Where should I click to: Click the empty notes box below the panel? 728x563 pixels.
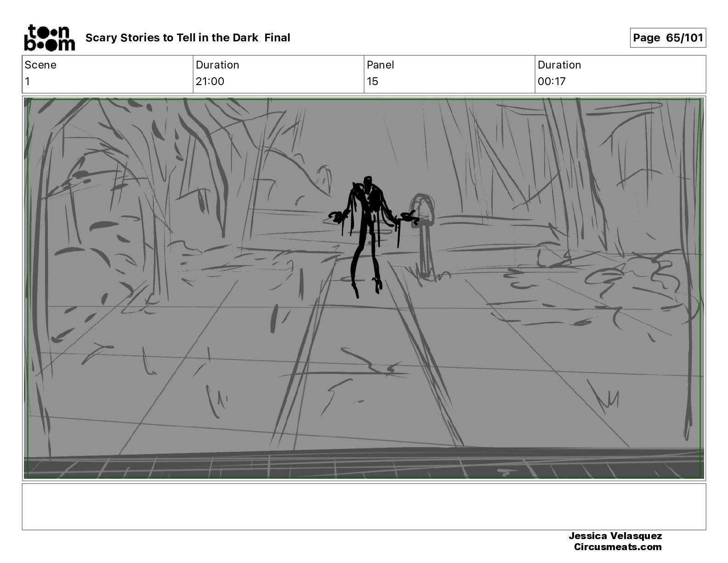coord(364,506)
